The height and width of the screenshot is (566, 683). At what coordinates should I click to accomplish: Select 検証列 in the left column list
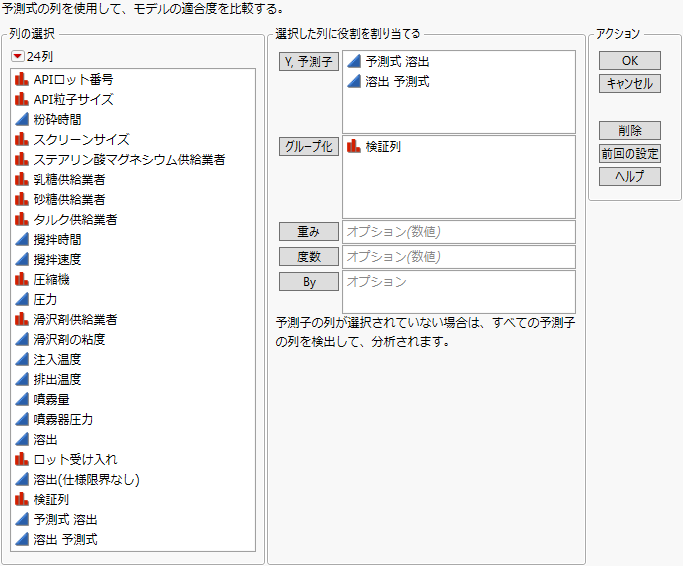click(x=51, y=499)
